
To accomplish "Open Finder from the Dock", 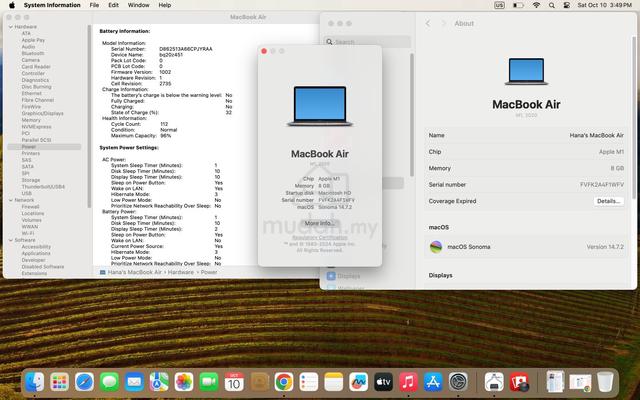I will 35,382.
